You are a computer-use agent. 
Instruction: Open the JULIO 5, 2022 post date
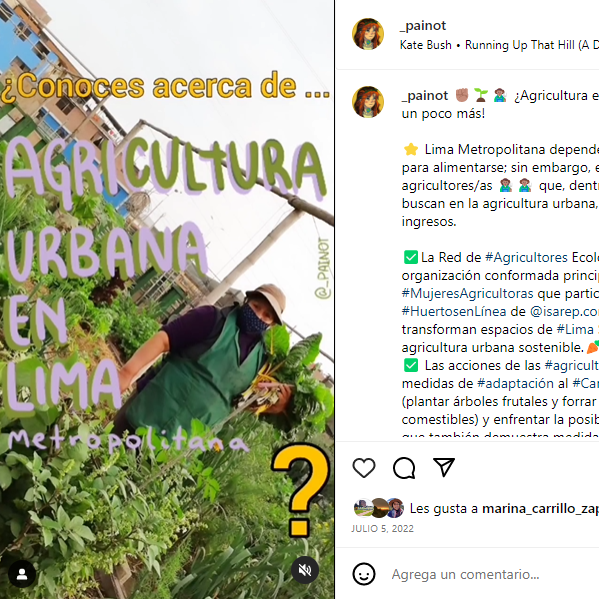click(382, 528)
